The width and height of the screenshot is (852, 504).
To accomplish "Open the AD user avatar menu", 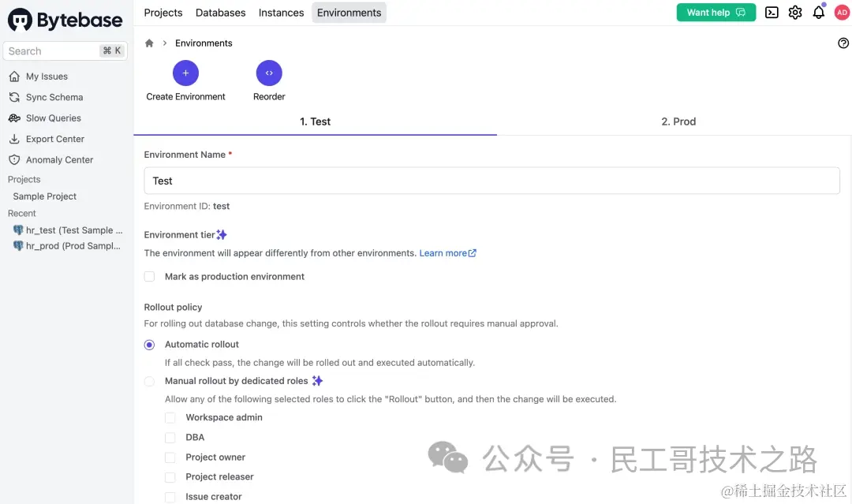I will click(x=842, y=13).
